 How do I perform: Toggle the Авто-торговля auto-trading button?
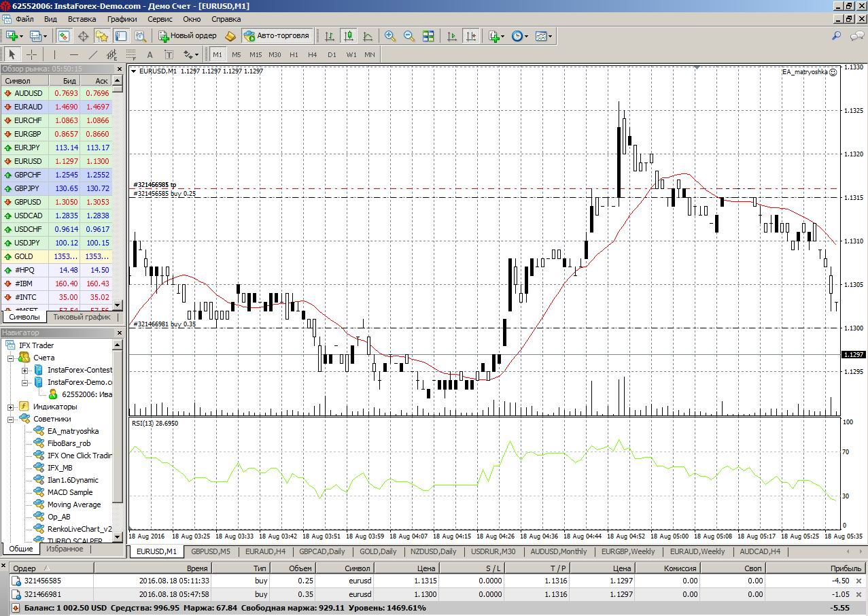[277, 36]
